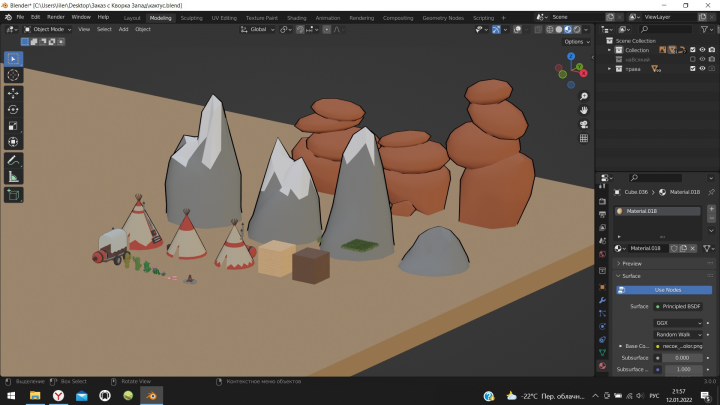Toggle eye visibility of трава collection
This screenshot has height=405, width=720.
tap(702, 68)
